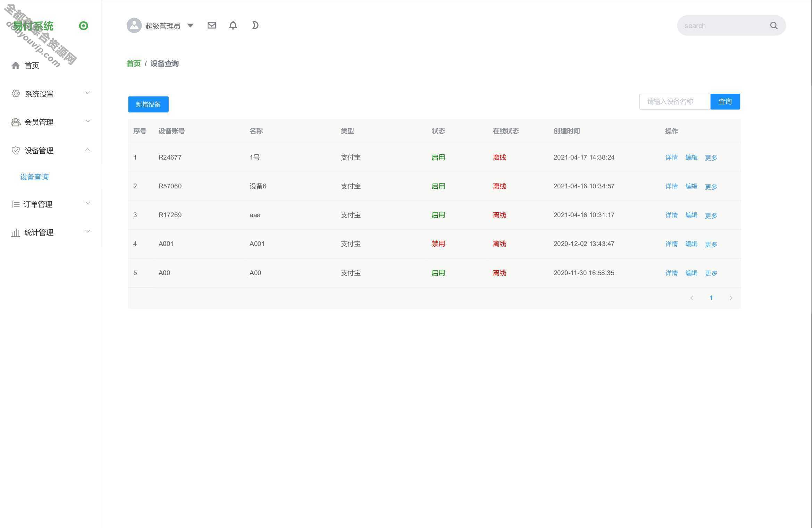Focus the 请输入设备名称 input field
This screenshot has height=528, width=812.
pyautogui.click(x=675, y=102)
